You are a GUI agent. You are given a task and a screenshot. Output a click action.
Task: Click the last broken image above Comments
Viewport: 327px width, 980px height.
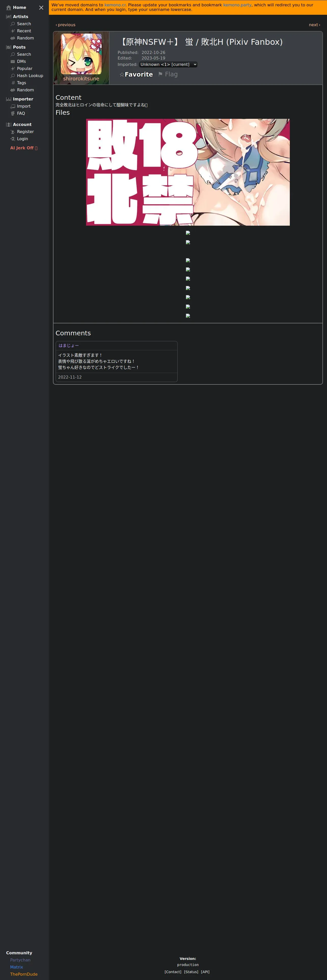[x=188, y=316]
